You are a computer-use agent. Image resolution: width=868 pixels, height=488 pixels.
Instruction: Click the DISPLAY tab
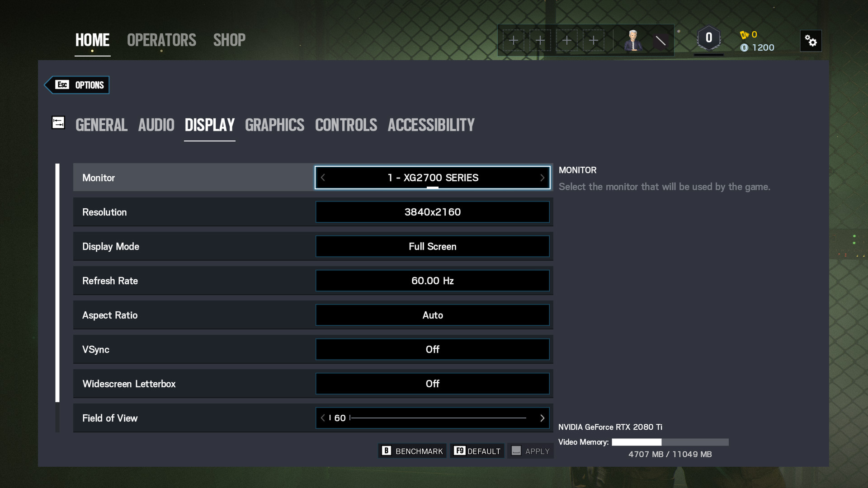click(x=209, y=124)
